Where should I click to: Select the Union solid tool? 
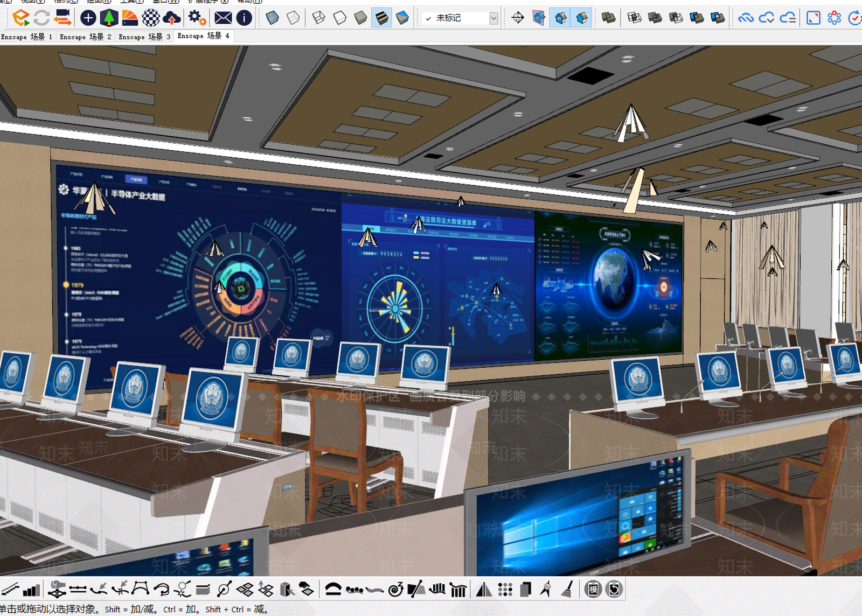pyautogui.click(x=655, y=18)
